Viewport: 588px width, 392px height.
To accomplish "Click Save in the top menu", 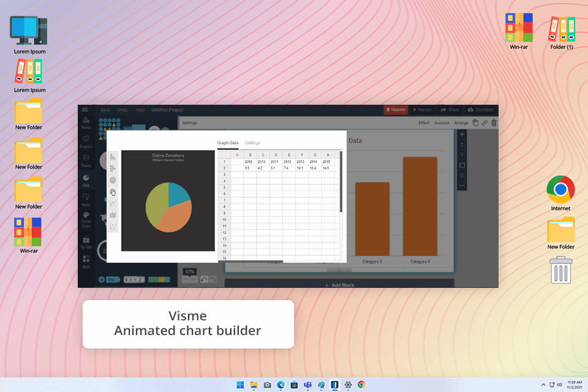I will point(105,110).
